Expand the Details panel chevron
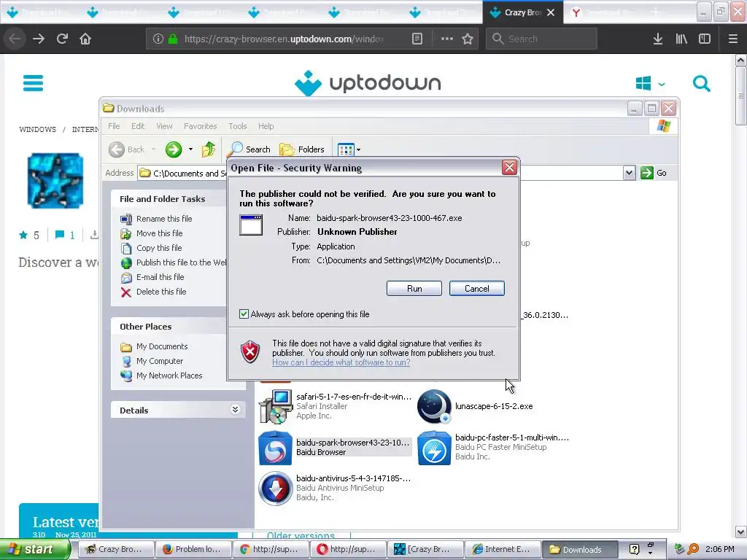The image size is (747, 560). pyautogui.click(x=235, y=410)
